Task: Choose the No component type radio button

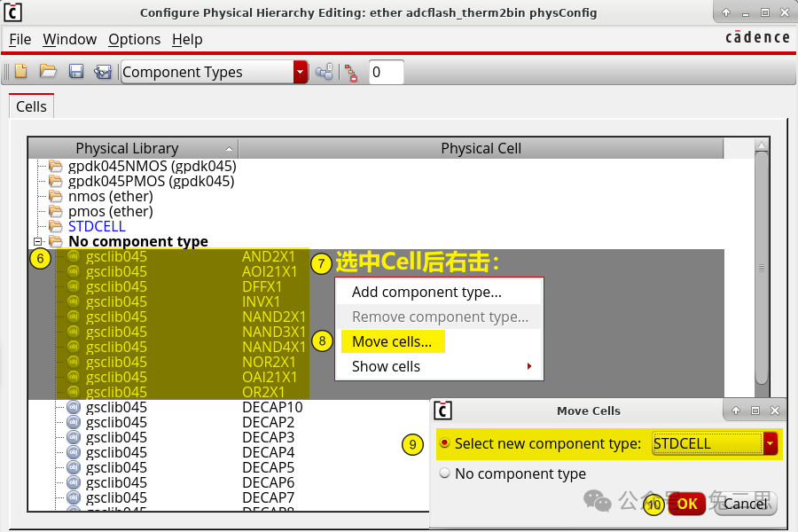Action: 445,473
